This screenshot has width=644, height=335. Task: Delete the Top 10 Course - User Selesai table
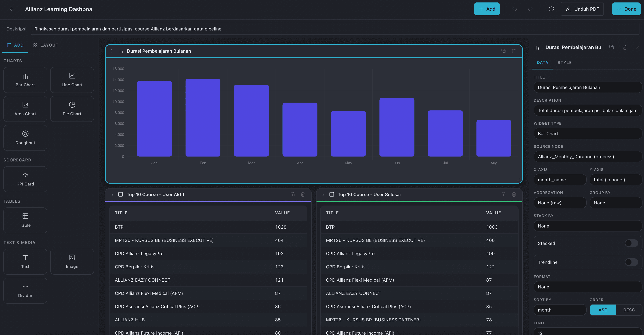[514, 194]
